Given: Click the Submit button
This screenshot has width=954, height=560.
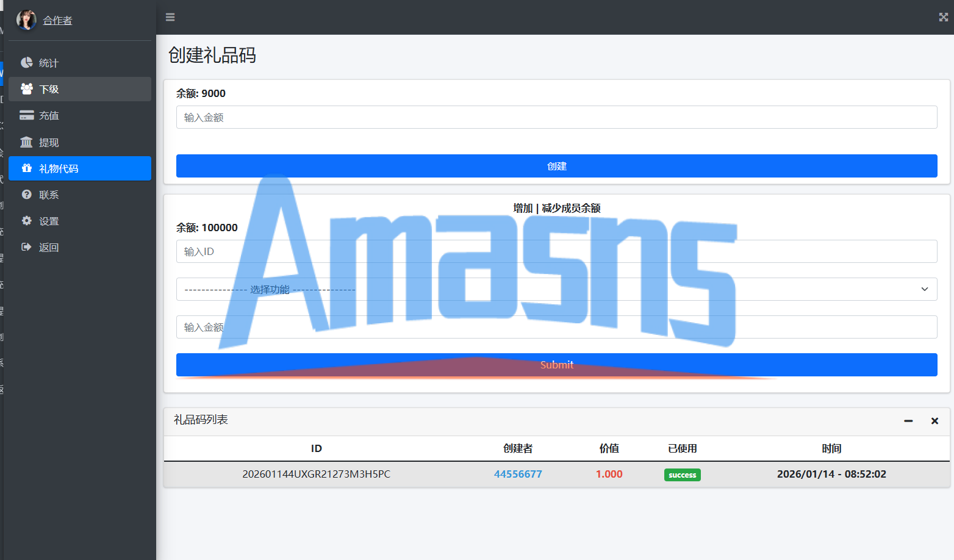Looking at the screenshot, I should point(556,365).
